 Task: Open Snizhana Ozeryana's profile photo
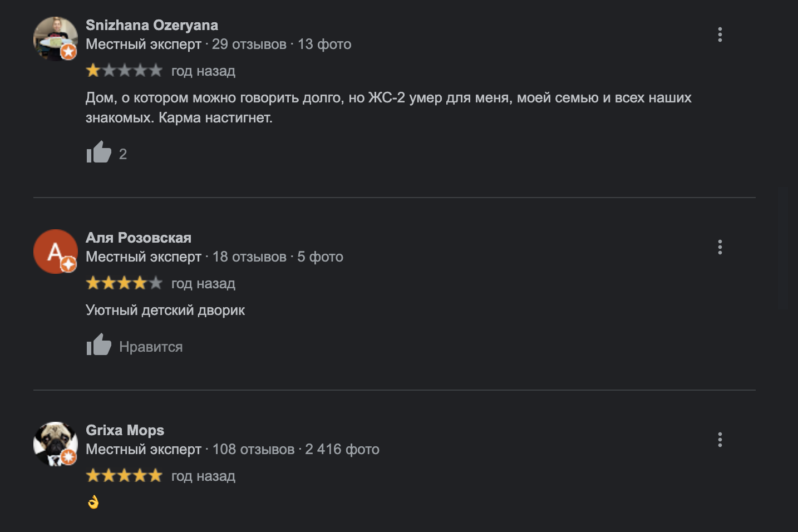[55, 38]
